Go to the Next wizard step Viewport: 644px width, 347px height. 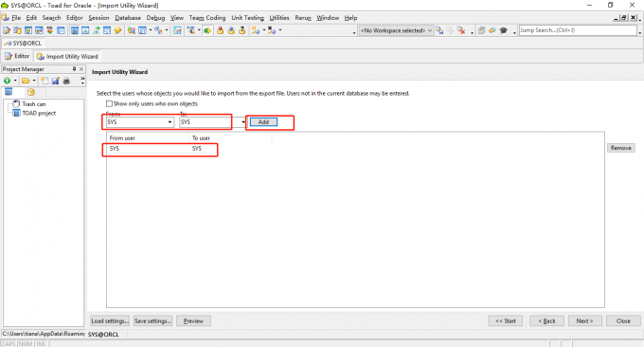tap(585, 320)
